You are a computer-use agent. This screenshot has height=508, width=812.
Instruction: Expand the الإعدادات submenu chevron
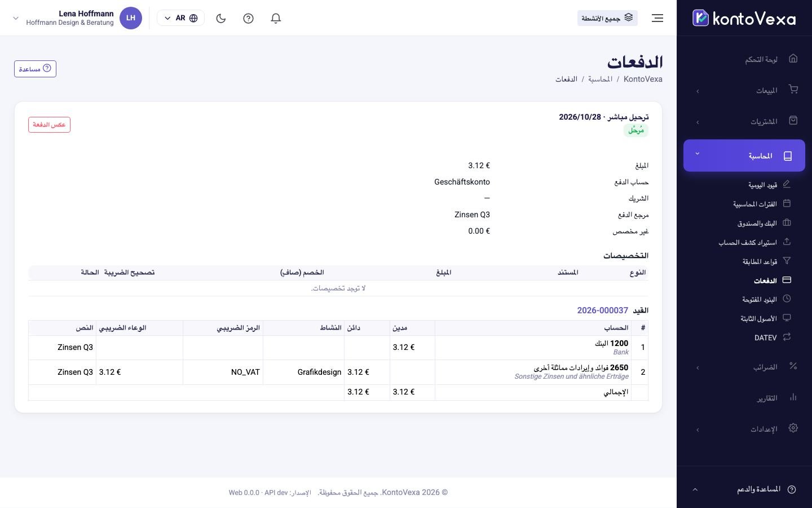point(698,430)
